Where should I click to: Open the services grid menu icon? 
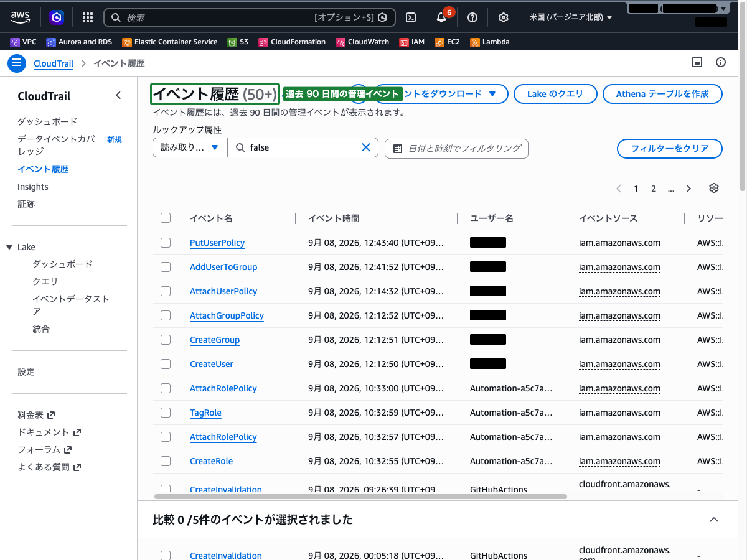88,17
